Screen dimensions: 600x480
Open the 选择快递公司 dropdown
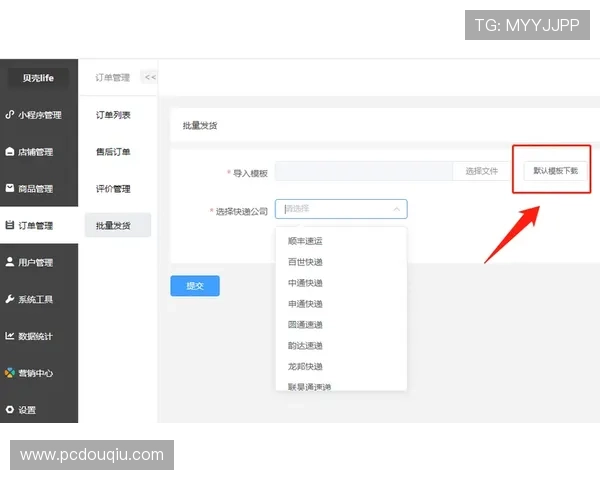pyautogui.click(x=341, y=209)
